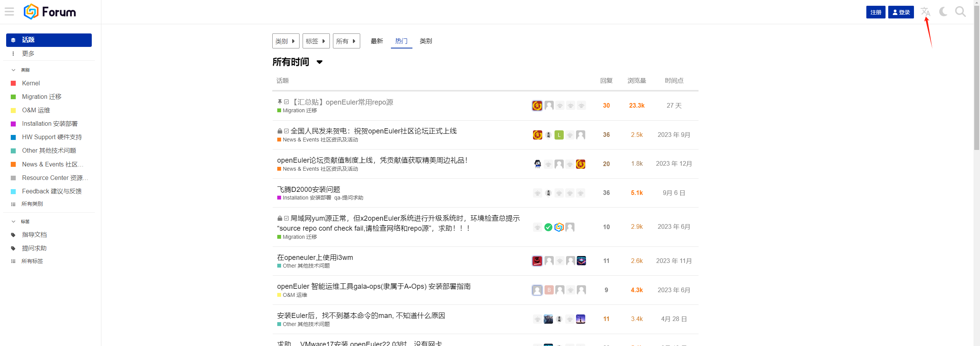
Task: Open the hamburger sidebar menu
Action: (x=9, y=12)
